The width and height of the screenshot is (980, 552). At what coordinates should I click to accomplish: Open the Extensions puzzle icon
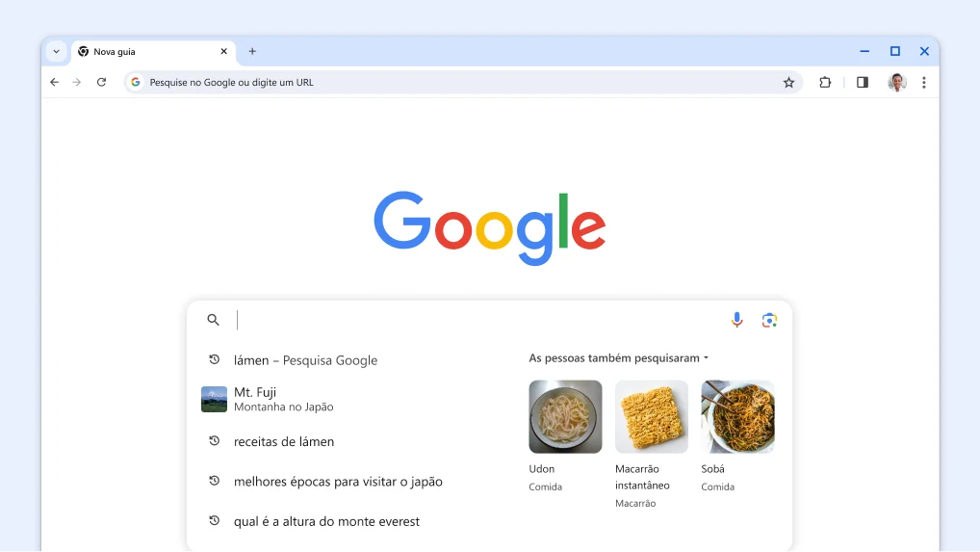pyautogui.click(x=825, y=82)
